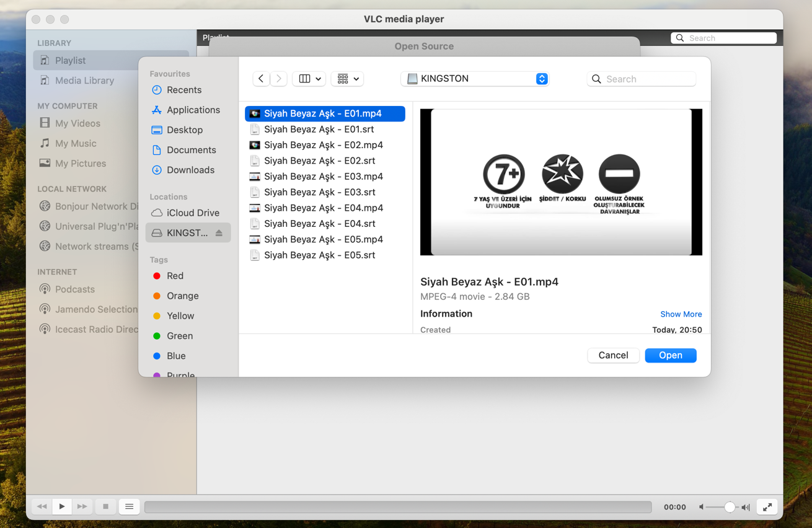Viewport: 812px width, 528px height.
Task: Click the 00:00 elapsed time display
Action: (674, 507)
